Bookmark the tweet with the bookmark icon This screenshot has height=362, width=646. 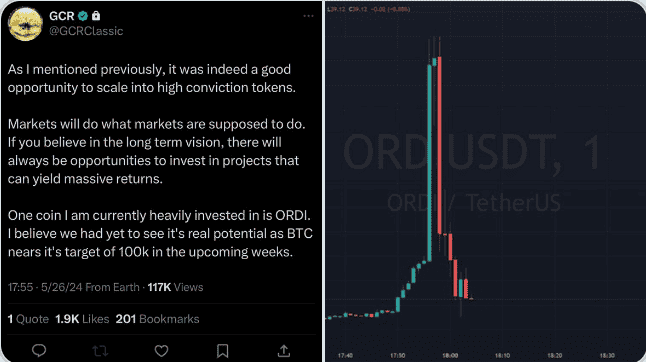pyautogui.click(x=222, y=351)
